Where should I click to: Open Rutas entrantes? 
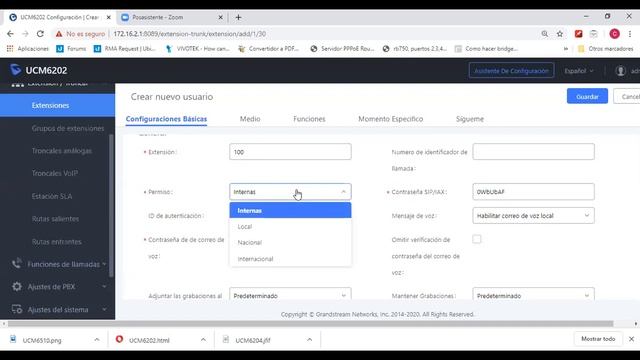pos(56,242)
